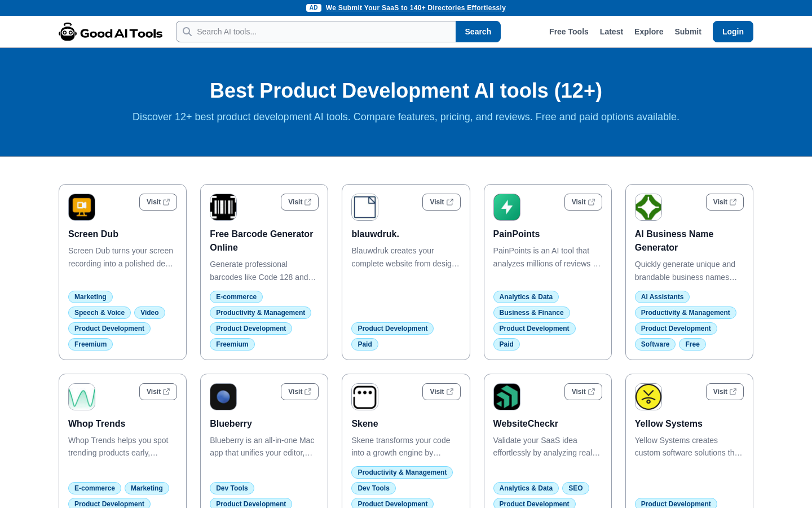Focus the Search AI tools input field
The image size is (812, 508).
316,32
